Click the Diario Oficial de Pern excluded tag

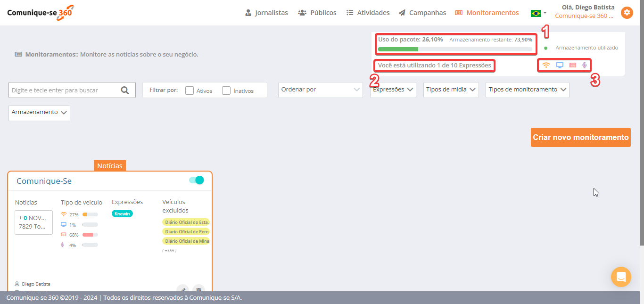(x=186, y=231)
